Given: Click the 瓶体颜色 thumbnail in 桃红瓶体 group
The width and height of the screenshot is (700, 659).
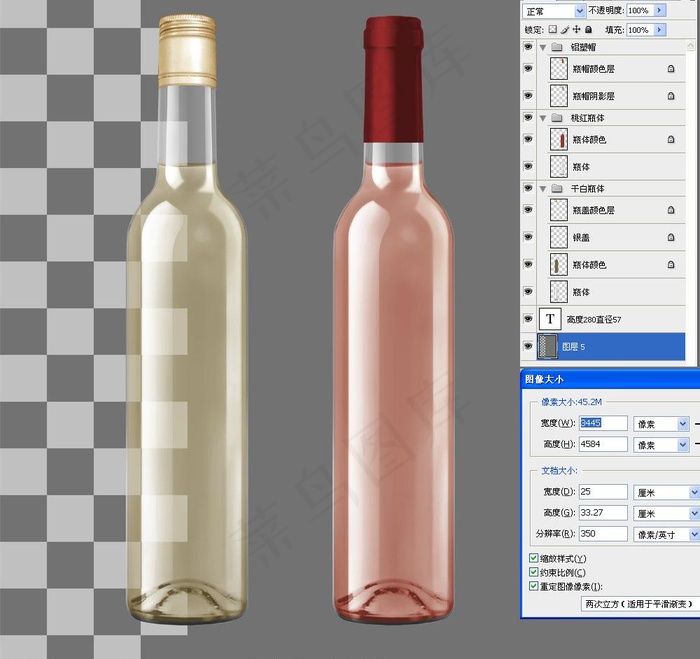Looking at the screenshot, I should click(559, 139).
